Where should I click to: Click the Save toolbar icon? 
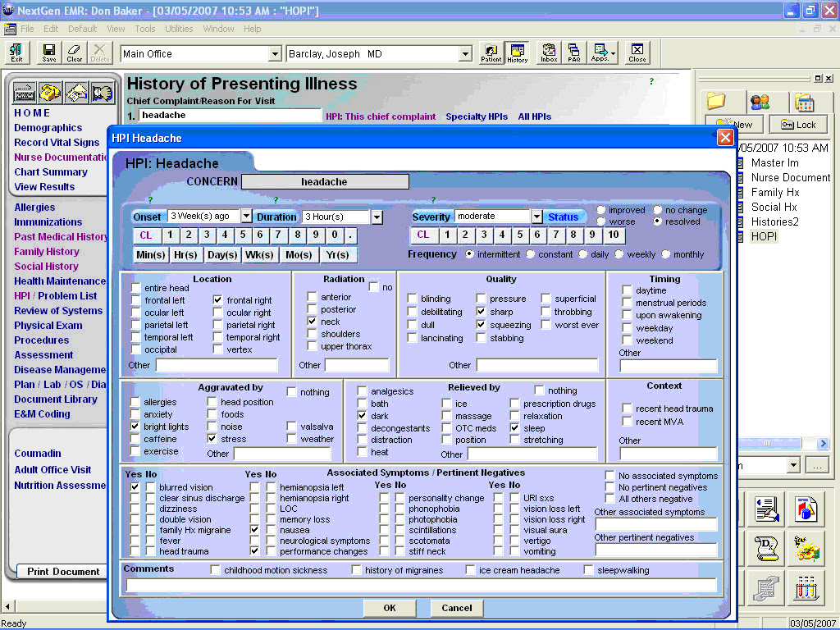(48, 52)
